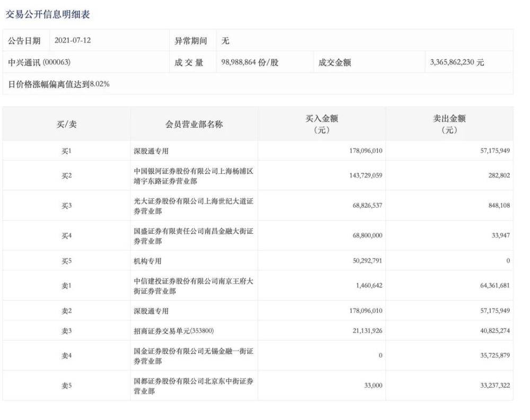Click 国金证券无锡金融一街 branch name
The height and width of the screenshot is (420, 530).
193,356
